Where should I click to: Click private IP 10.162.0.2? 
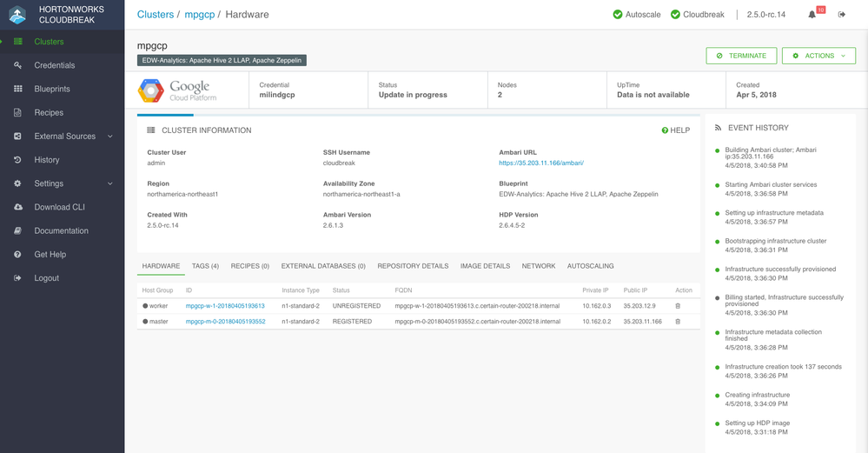tap(597, 321)
